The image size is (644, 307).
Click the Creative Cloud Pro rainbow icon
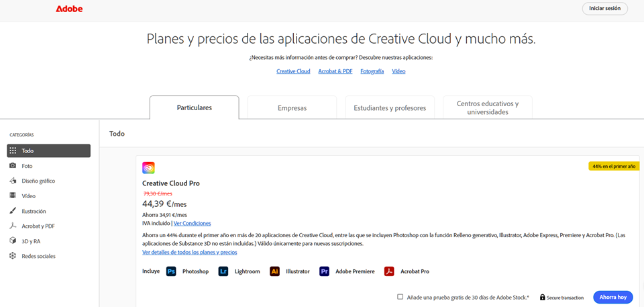coord(148,168)
